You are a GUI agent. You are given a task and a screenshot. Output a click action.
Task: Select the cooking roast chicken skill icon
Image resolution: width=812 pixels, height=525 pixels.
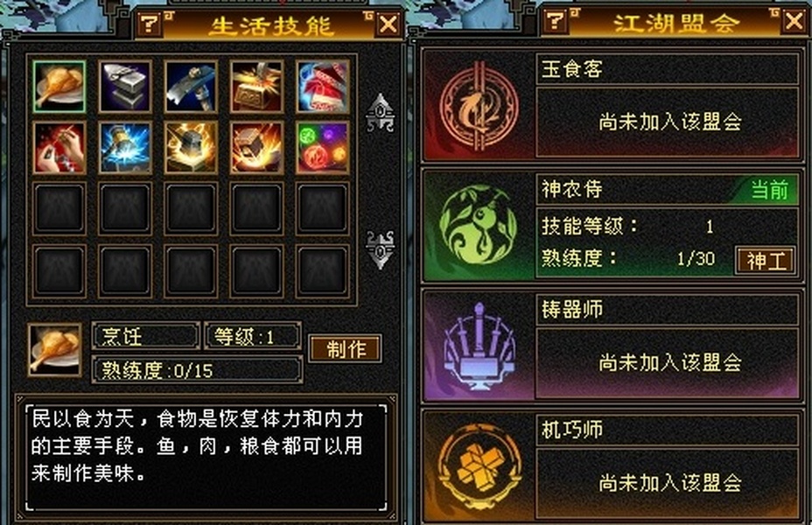click(59, 87)
